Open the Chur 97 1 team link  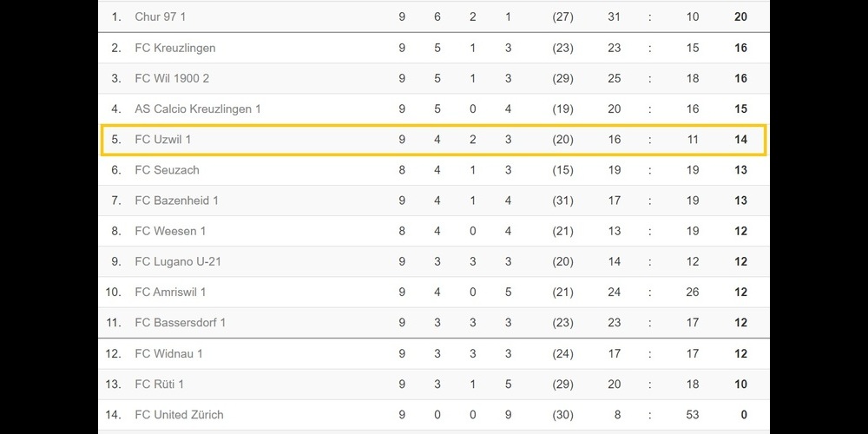coord(161,16)
